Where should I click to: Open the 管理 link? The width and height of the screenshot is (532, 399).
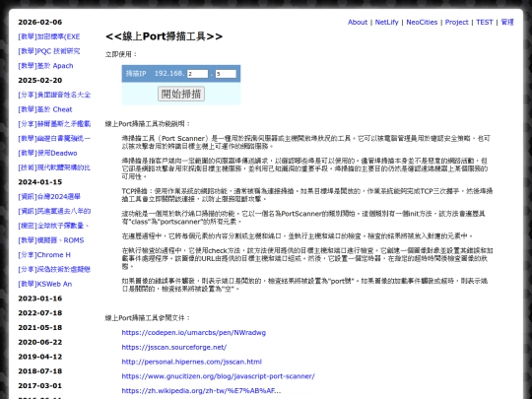point(507,22)
